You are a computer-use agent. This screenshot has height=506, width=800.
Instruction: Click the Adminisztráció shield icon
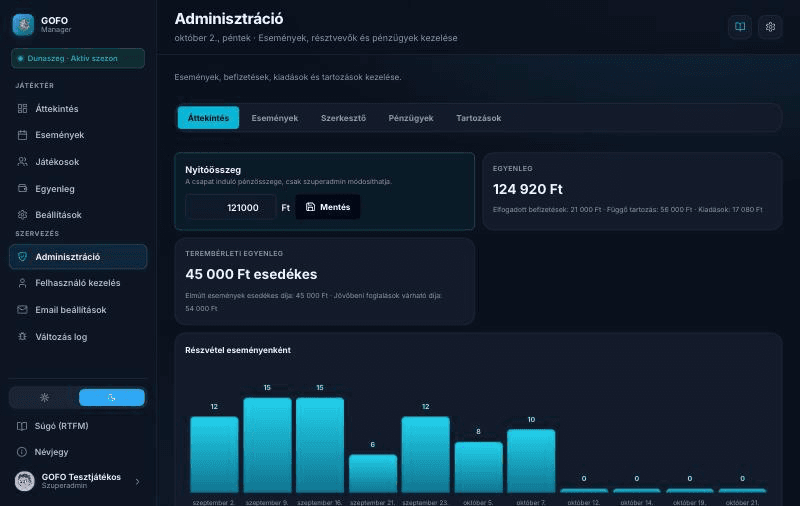[22, 257]
